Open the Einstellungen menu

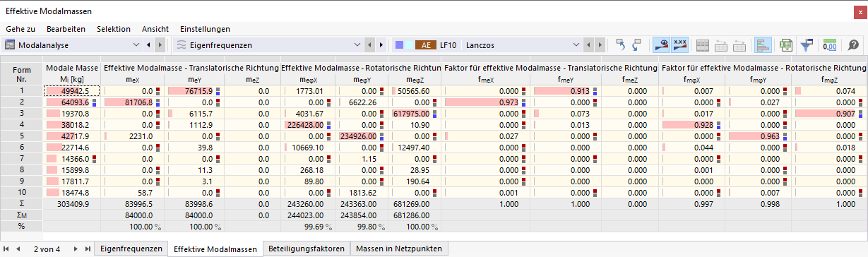(205, 29)
